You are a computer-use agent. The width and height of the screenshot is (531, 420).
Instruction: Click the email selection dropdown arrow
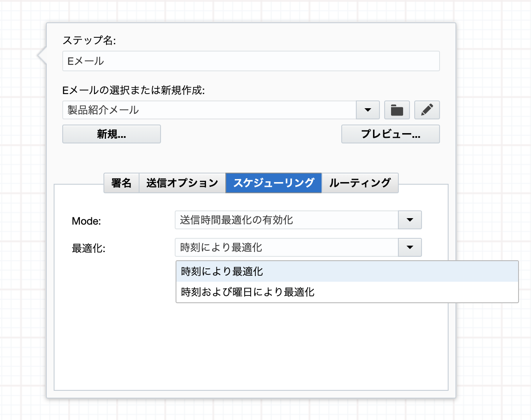click(x=367, y=110)
